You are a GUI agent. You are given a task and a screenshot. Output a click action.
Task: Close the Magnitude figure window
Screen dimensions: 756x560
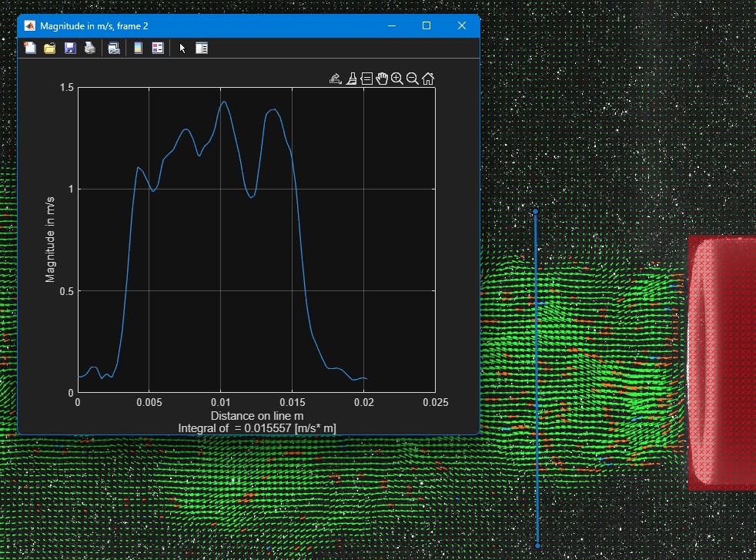tap(462, 25)
